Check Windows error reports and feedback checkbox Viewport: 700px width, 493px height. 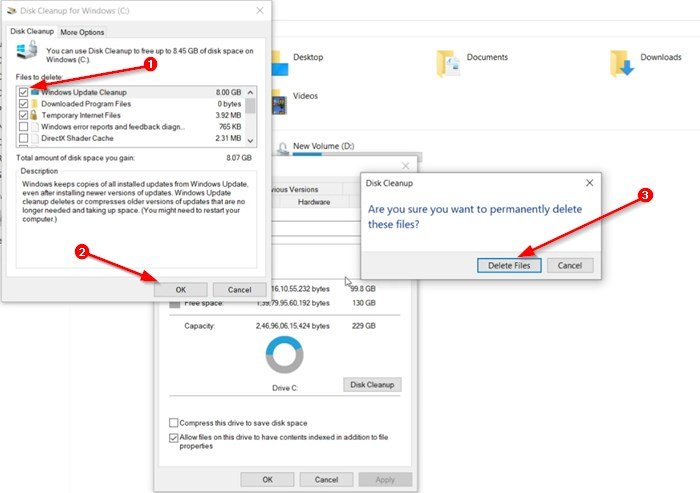pos(24,127)
